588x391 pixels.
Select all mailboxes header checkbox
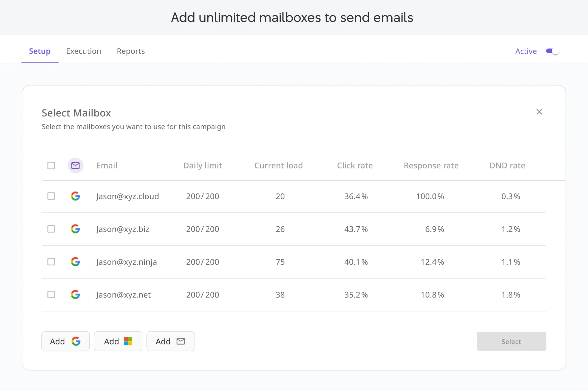(51, 165)
